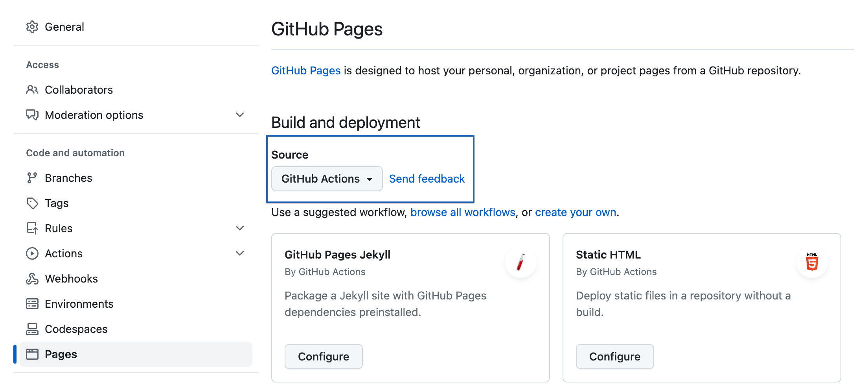
Task: Click 'By GitHub Actions' under Static HTML
Action: (x=616, y=272)
